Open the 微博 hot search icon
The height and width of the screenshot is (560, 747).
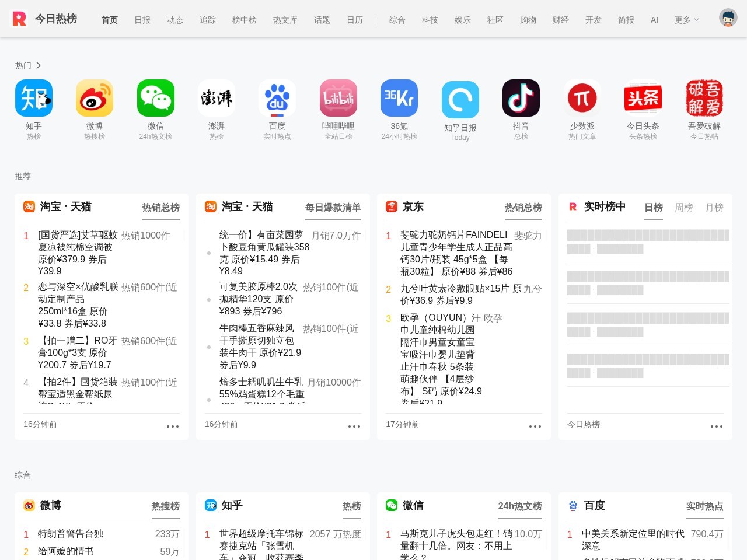pyautogui.click(x=95, y=98)
